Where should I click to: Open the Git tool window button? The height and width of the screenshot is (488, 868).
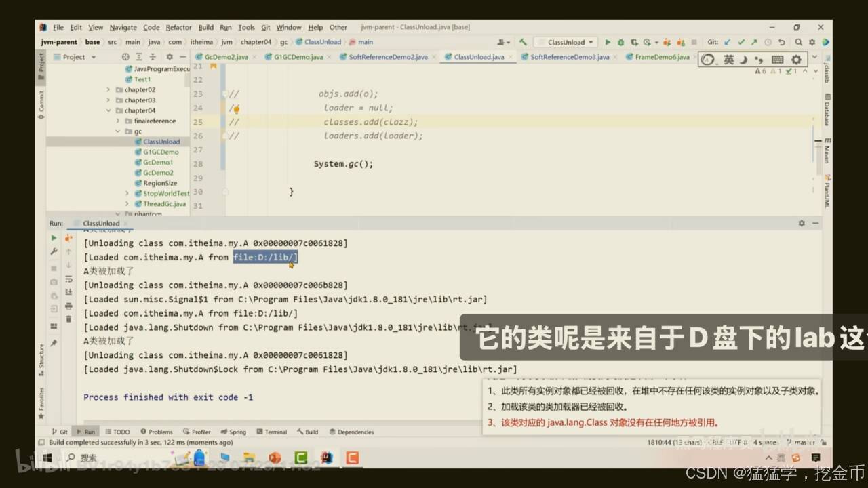coord(60,432)
